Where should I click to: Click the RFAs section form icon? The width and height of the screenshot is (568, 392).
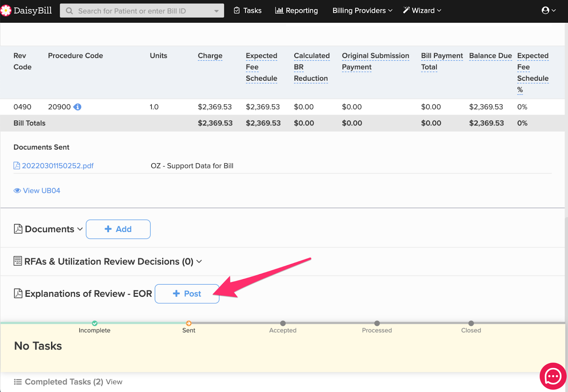coord(18,261)
